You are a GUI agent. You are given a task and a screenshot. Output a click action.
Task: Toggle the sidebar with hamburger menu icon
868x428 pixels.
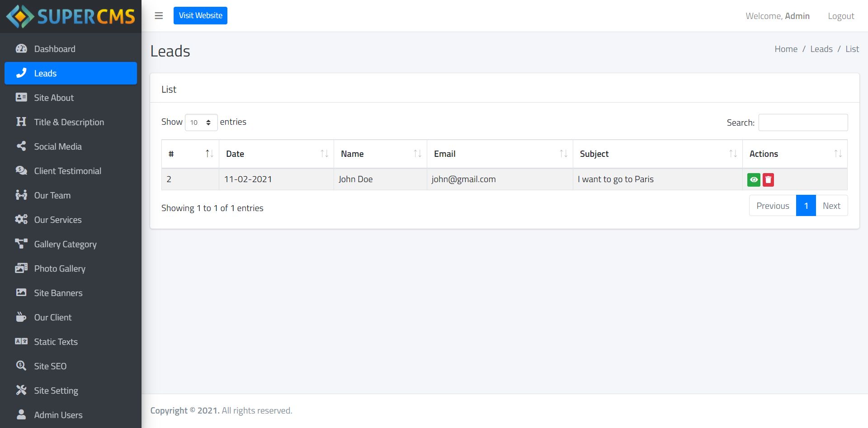159,16
